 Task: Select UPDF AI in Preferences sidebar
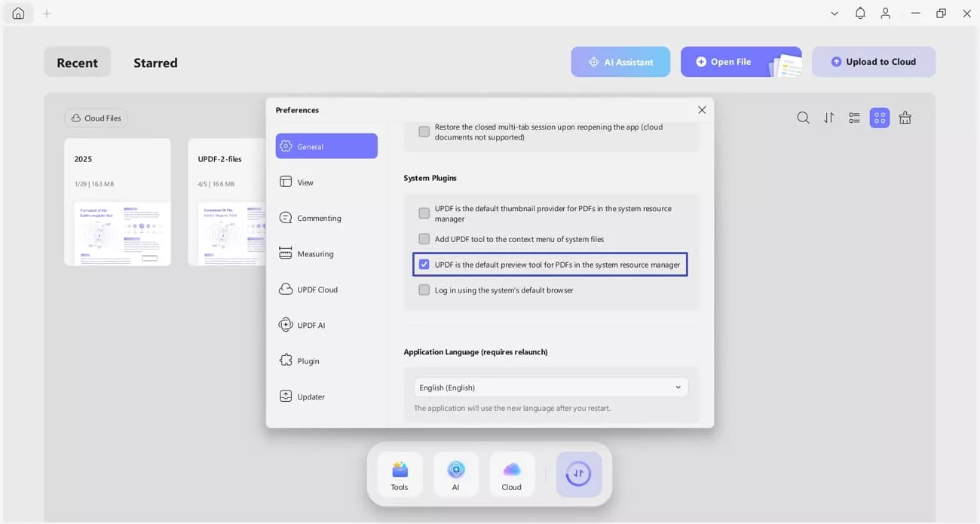tap(326, 325)
